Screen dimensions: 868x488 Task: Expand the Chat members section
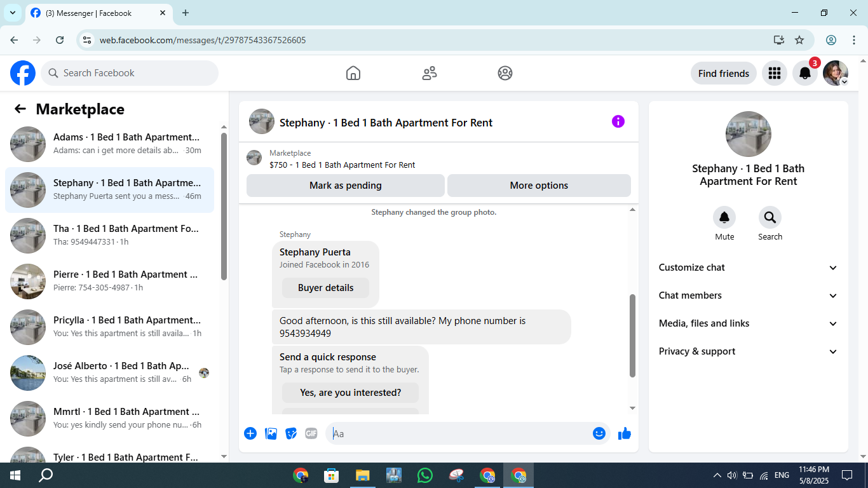pos(749,295)
